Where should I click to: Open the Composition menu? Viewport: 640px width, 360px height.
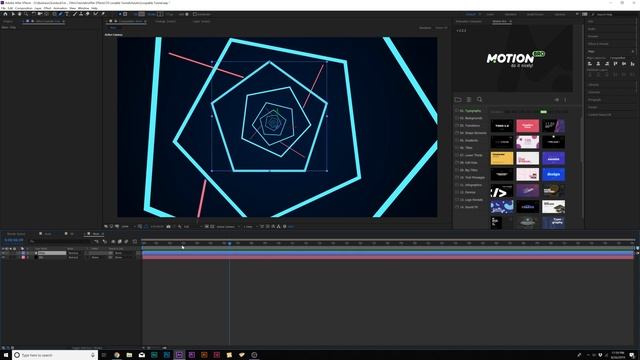pyautogui.click(x=24, y=8)
